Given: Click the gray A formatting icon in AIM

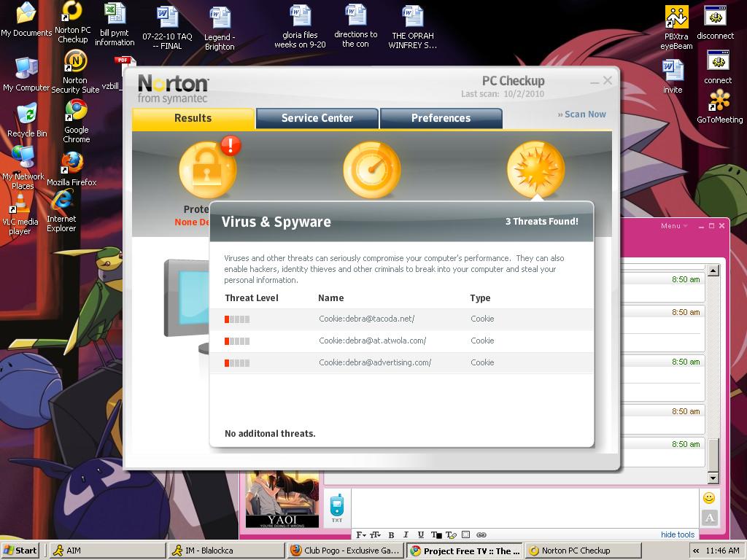Looking at the screenshot, I should click(709, 518).
